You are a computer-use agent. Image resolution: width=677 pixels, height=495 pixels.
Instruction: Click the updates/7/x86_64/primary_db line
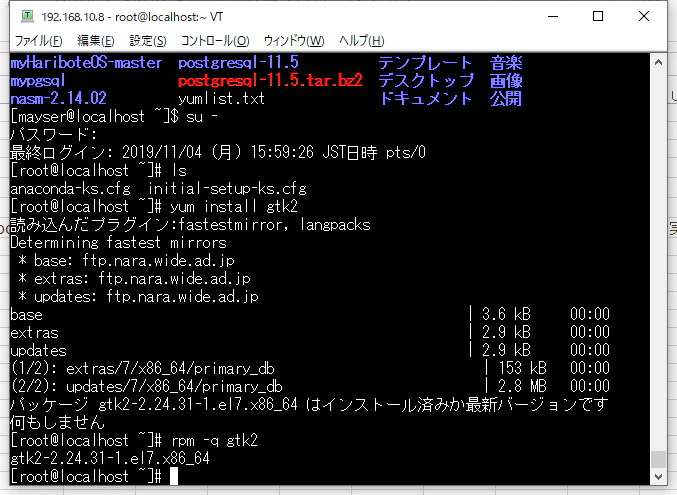coord(147,386)
